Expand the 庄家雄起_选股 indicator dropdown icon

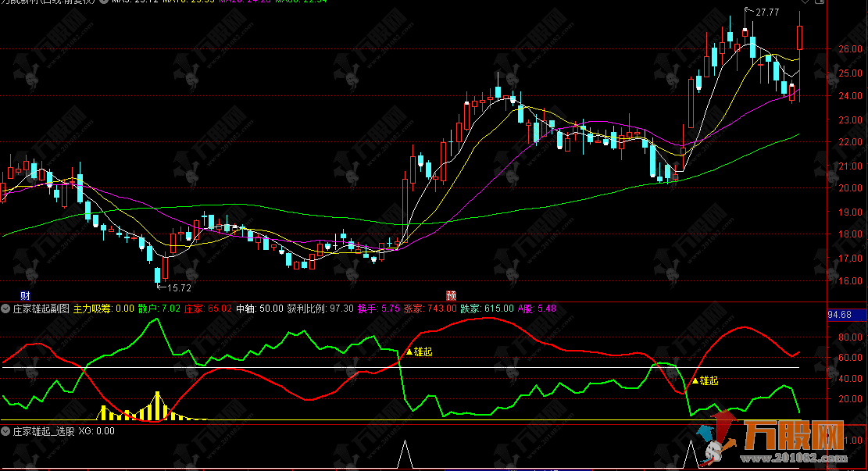(x=5, y=430)
